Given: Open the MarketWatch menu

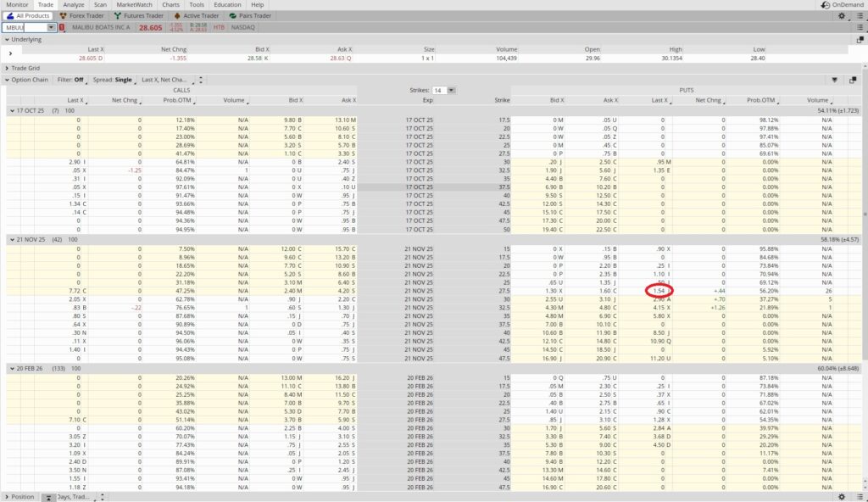Looking at the screenshot, I should tap(134, 4).
